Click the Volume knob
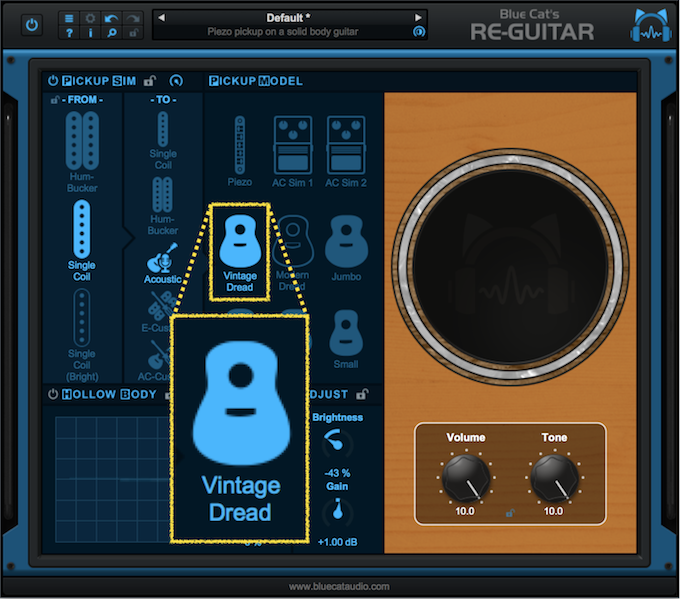This screenshot has height=599, width=680. coord(466,477)
